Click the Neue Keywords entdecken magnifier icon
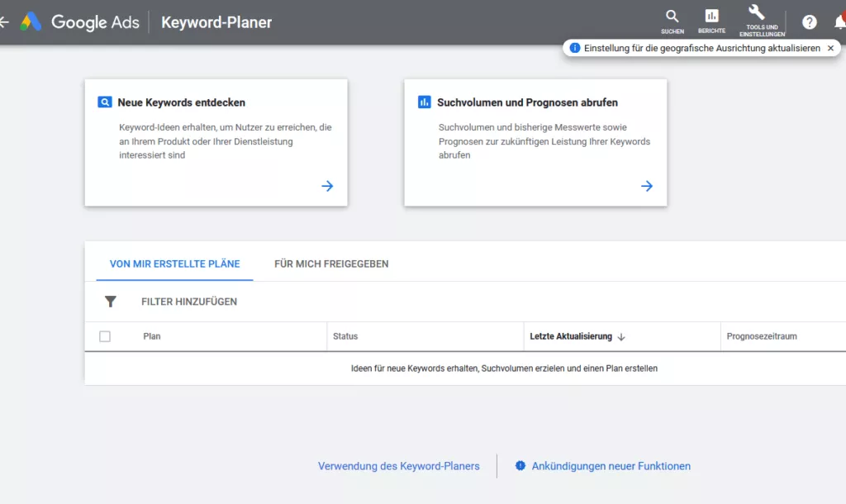846x504 pixels. pos(105,102)
